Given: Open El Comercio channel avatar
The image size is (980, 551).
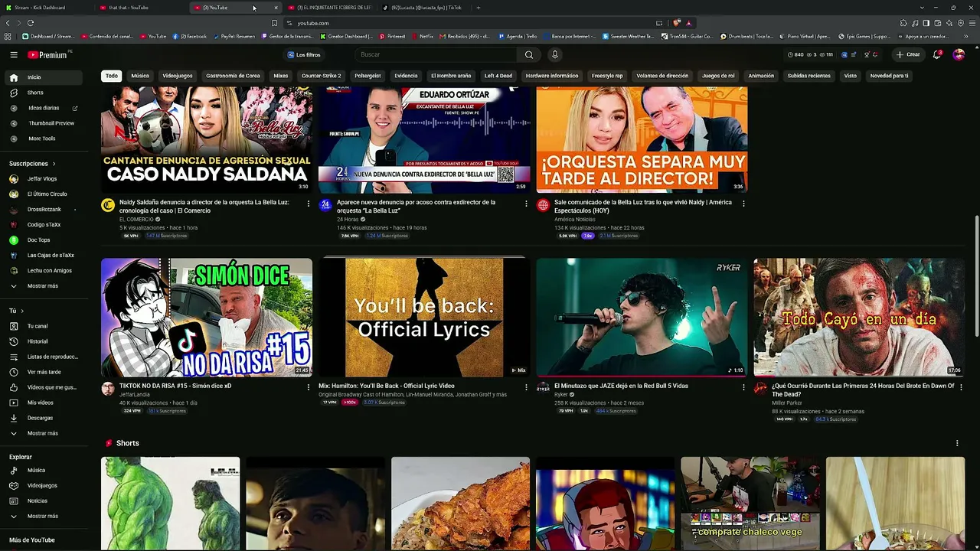Looking at the screenshot, I should click(108, 205).
